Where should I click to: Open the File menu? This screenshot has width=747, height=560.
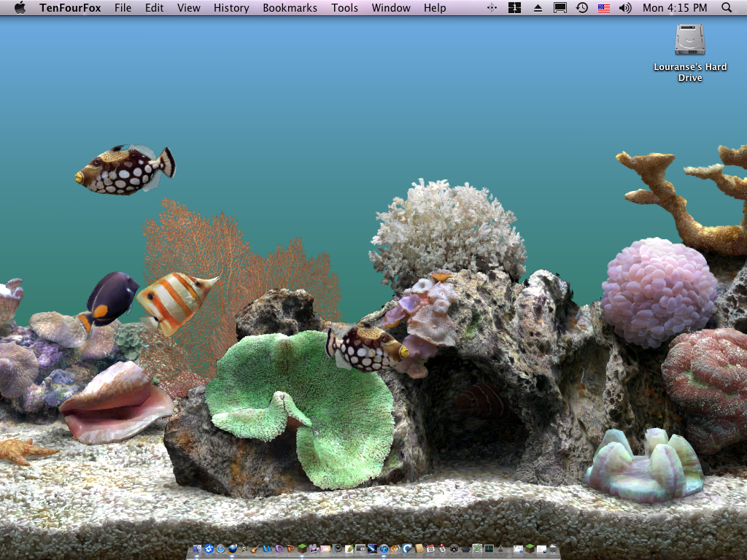tap(123, 8)
